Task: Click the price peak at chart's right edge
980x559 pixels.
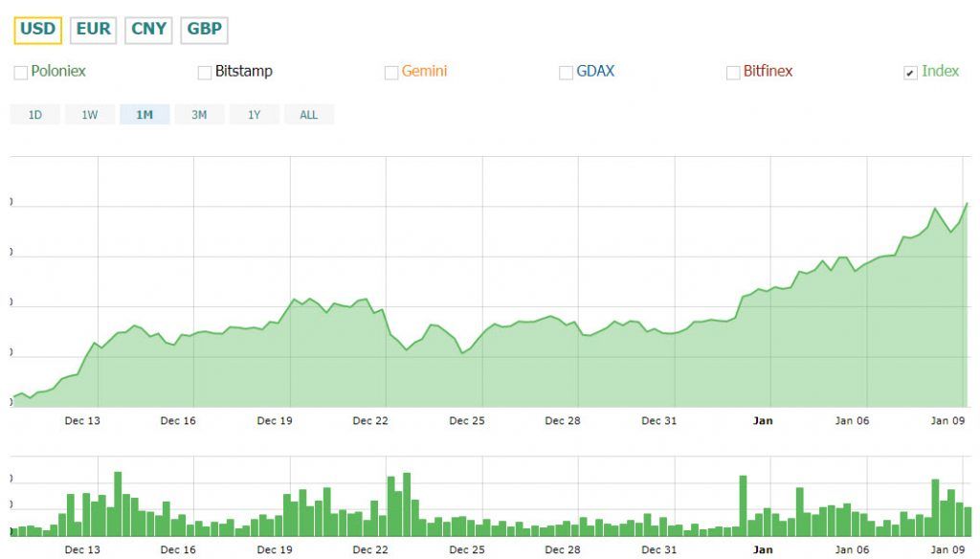Action: pos(967,203)
